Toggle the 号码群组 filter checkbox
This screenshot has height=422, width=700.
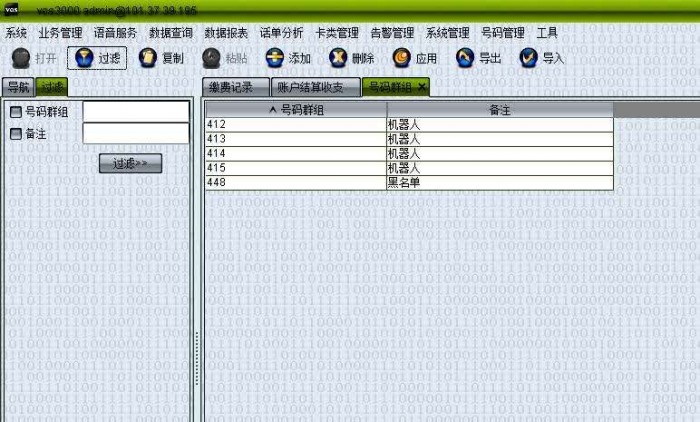pos(16,112)
